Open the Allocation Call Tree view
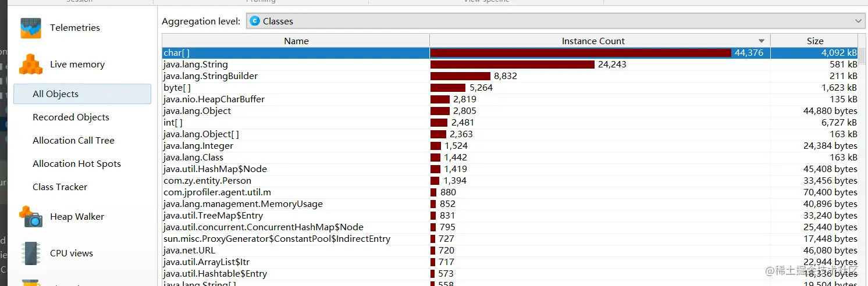Screen dimensions: 868x286 tap(73, 141)
